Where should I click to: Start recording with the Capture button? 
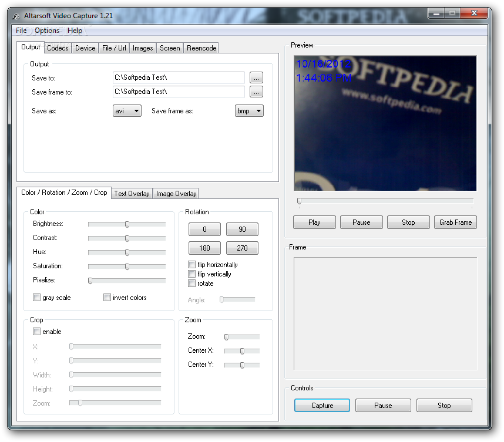(322, 406)
